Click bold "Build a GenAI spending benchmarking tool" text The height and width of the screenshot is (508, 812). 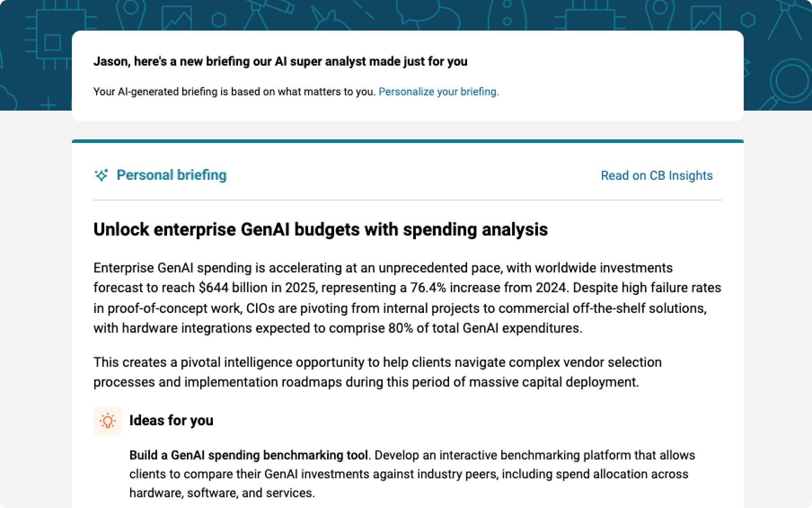[248, 455]
